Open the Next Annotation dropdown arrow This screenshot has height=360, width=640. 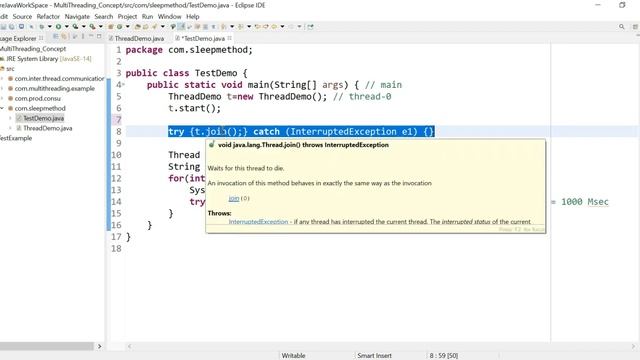coord(232,27)
